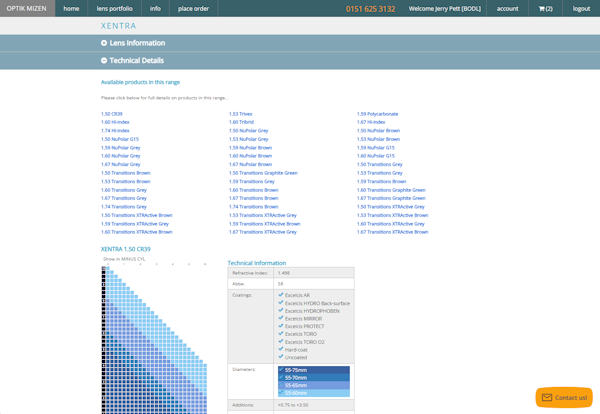Open the 1.67 Hi-index product link
The image size is (600, 414).
pyautogui.click(x=371, y=122)
